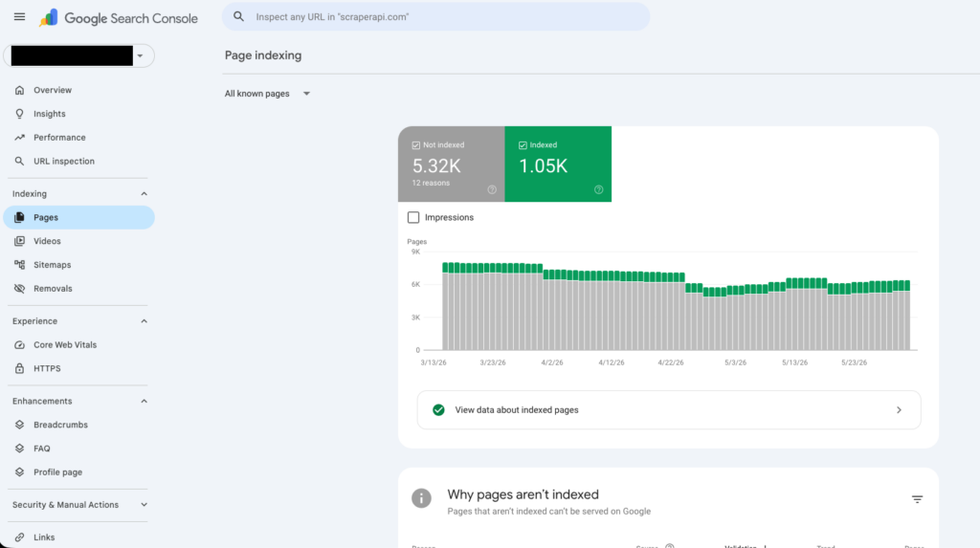Open the Breadcrumbs enhancement link

tap(78, 425)
